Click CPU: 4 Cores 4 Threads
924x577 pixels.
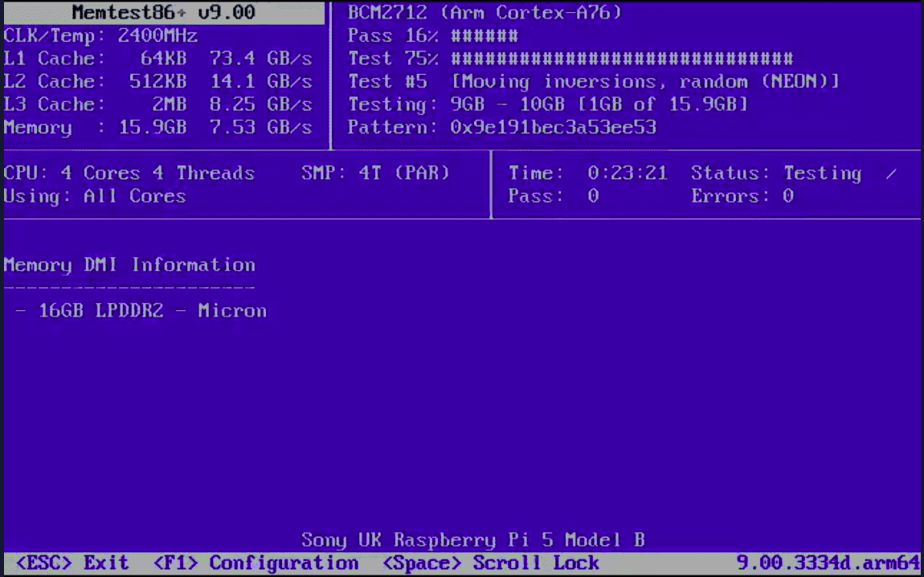pyautogui.click(x=129, y=174)
